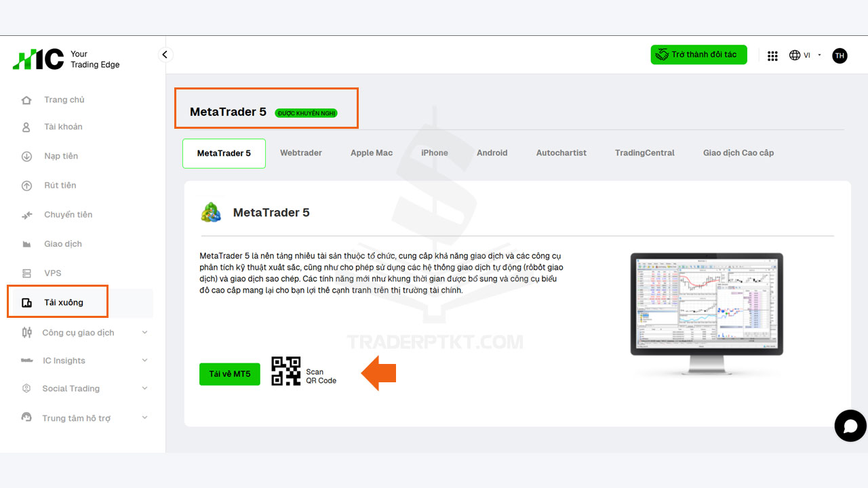Expand the Social Trading chevron
This screenshot has height=488, width=868.
[x=144, y=388]
